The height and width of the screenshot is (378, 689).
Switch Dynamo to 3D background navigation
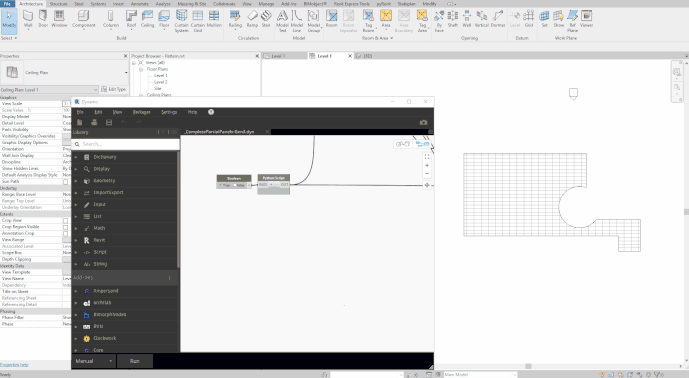(403, 144)
